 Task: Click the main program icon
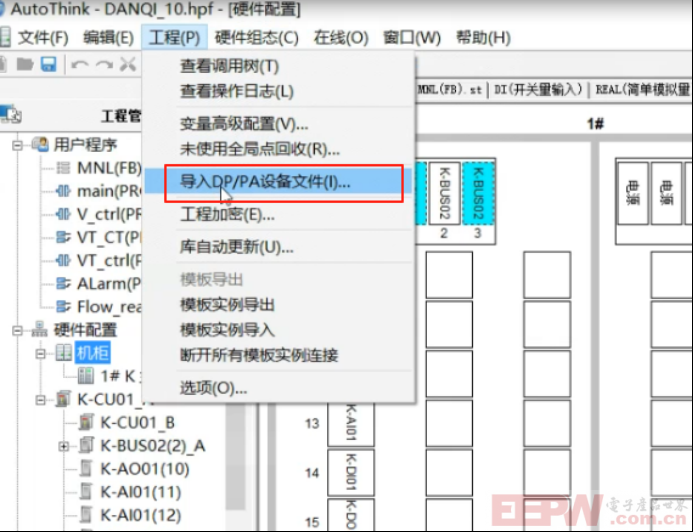tap(63, 191)
